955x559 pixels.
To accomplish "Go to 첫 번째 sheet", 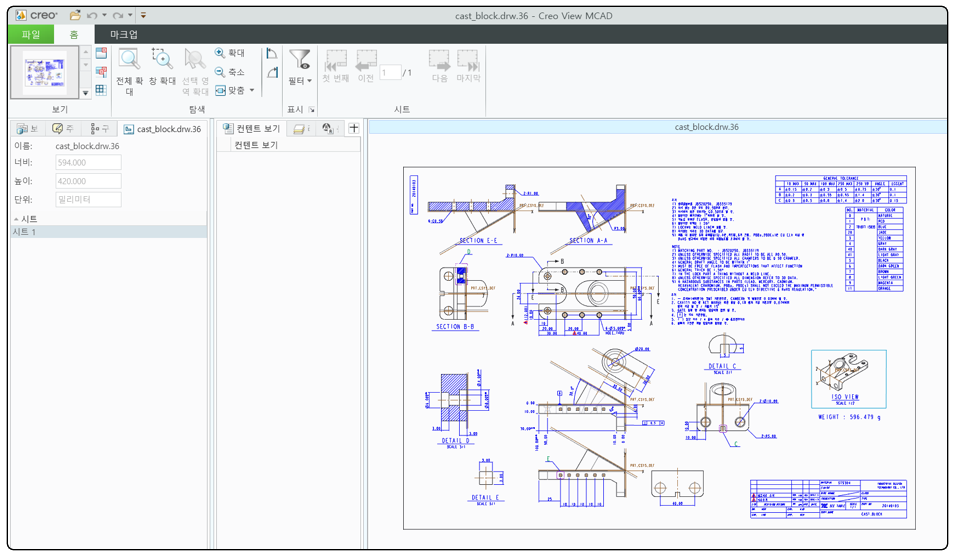I will 336,67.
